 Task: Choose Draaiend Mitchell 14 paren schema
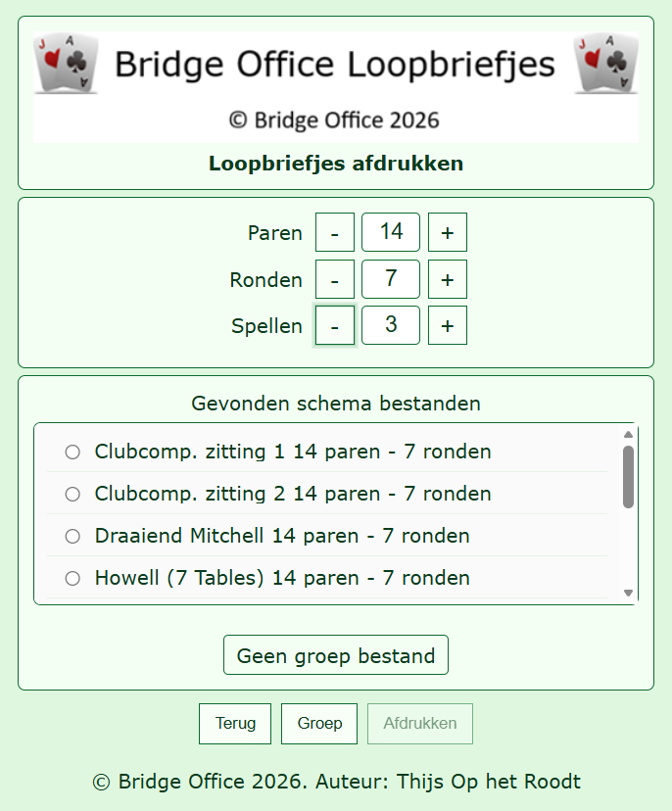(72, 537)
